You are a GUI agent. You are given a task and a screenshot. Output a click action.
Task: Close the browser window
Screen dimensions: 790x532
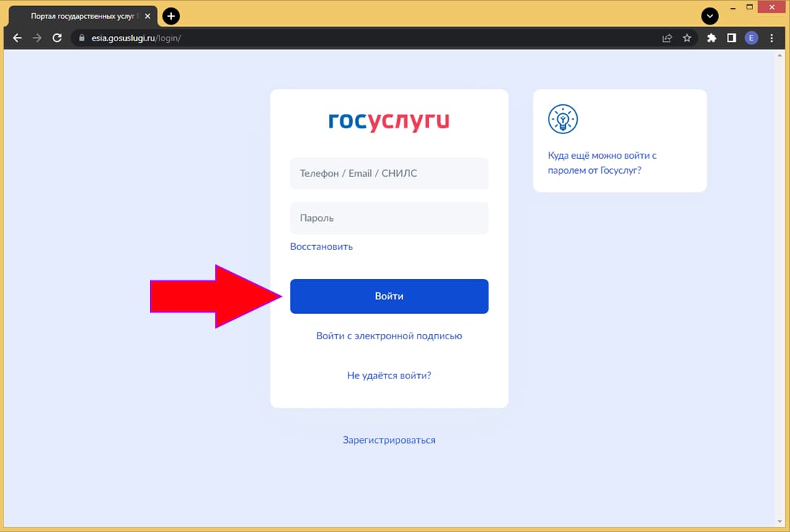(772, 7)
